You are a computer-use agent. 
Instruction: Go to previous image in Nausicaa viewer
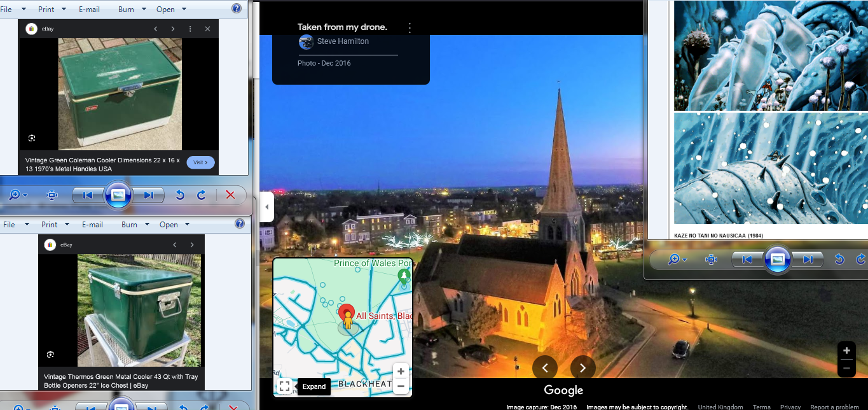click(747, 259)
